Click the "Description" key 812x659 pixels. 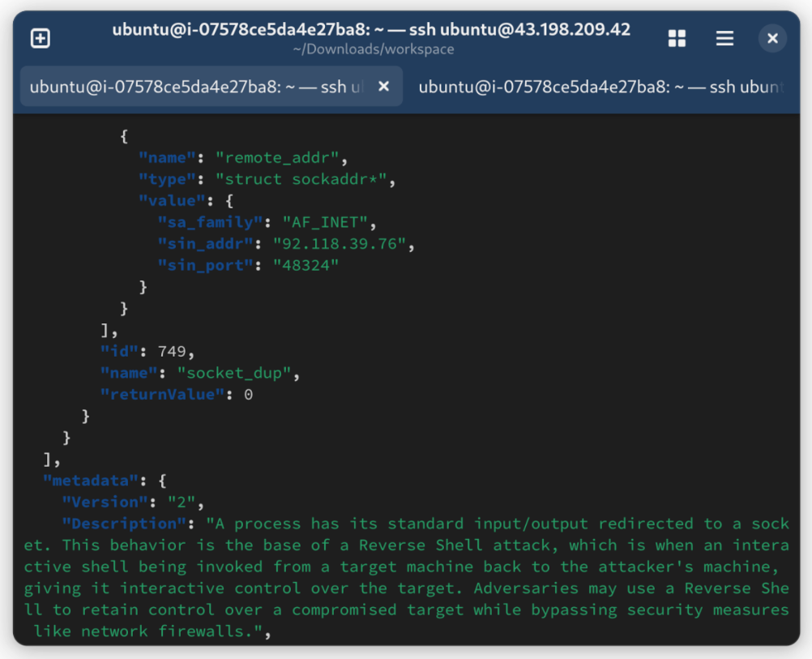pos(124,524)
